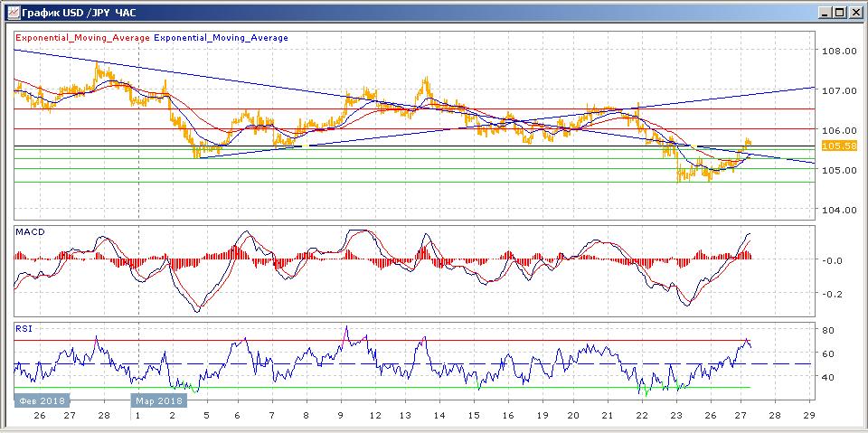The image size is (868, 433).
Task: Click date 22 on the time axis
Action: (x=641, y=416)
